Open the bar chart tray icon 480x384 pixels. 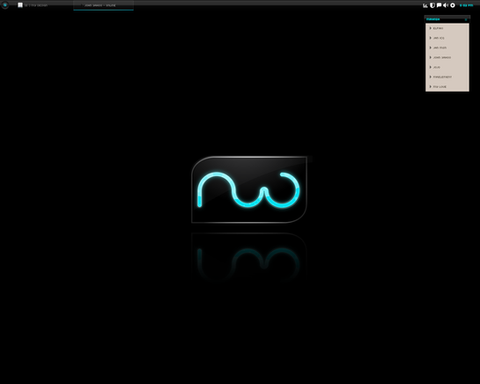point(425,5)
